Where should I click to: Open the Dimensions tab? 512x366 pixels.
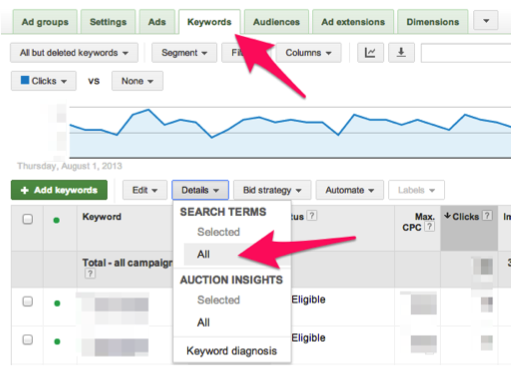click(x=433, y=22)
